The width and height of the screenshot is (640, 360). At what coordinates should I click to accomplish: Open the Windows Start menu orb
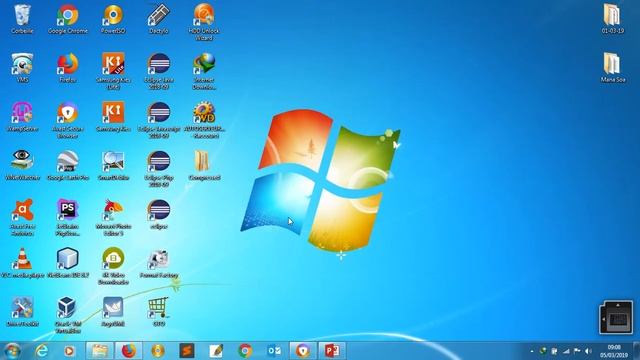12,351
